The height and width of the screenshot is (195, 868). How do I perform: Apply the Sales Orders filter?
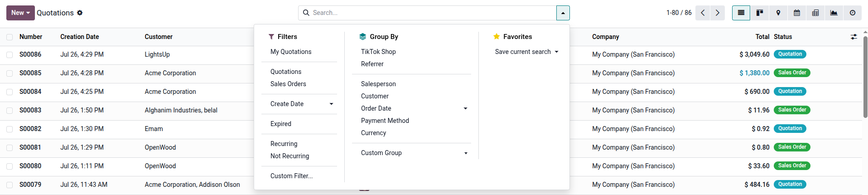tap(288, 84)
